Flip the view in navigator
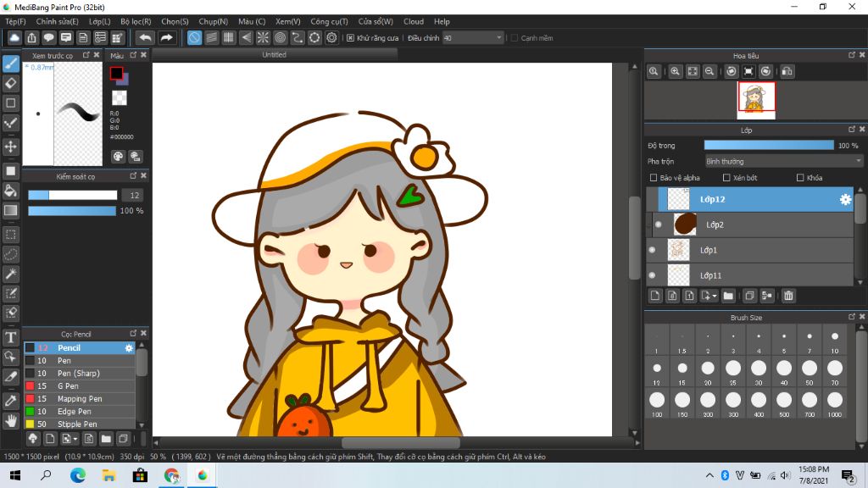The height and width of the screenshot is (488, 868). pos(787,71)
